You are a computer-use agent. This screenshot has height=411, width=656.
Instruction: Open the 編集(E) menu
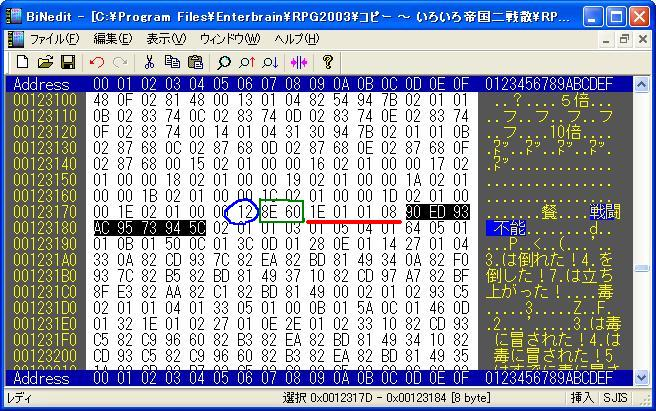point(113,39)
